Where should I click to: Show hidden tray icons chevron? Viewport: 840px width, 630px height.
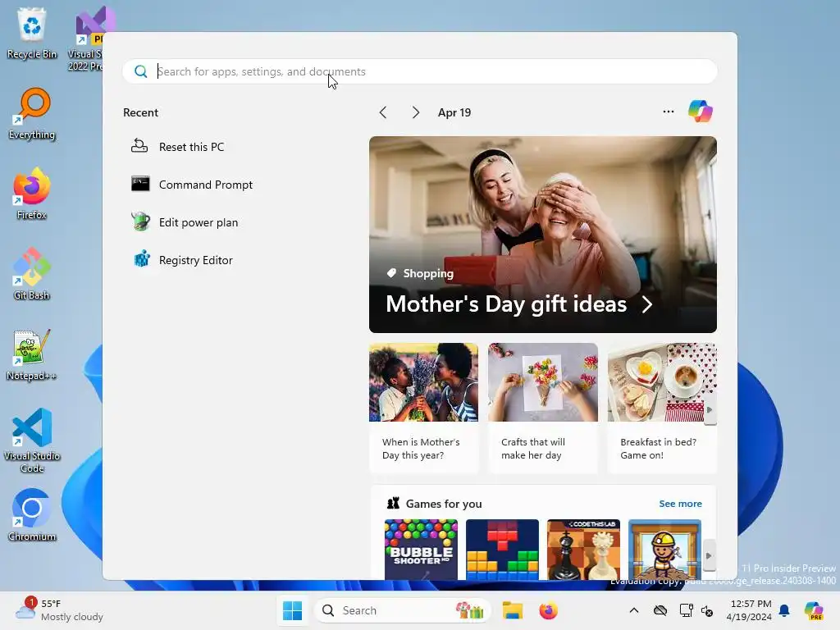point(634,610)
